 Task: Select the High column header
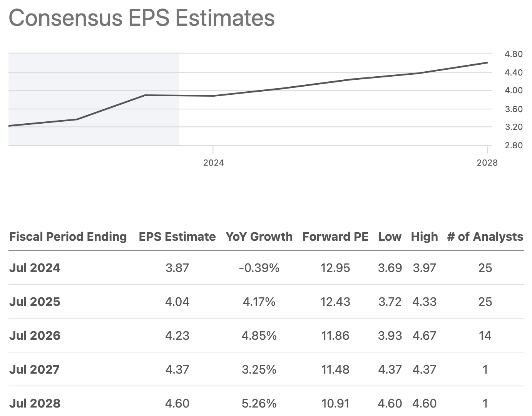pos(424,237)
